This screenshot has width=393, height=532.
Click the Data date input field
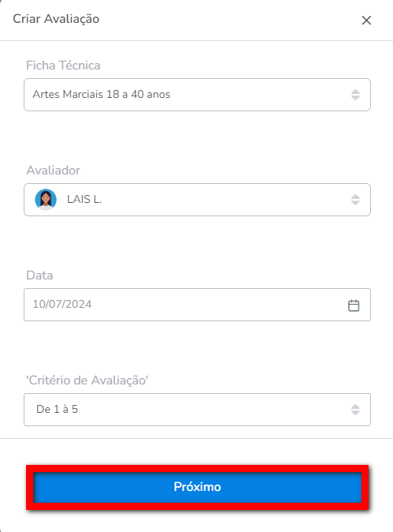coord(197,305)
